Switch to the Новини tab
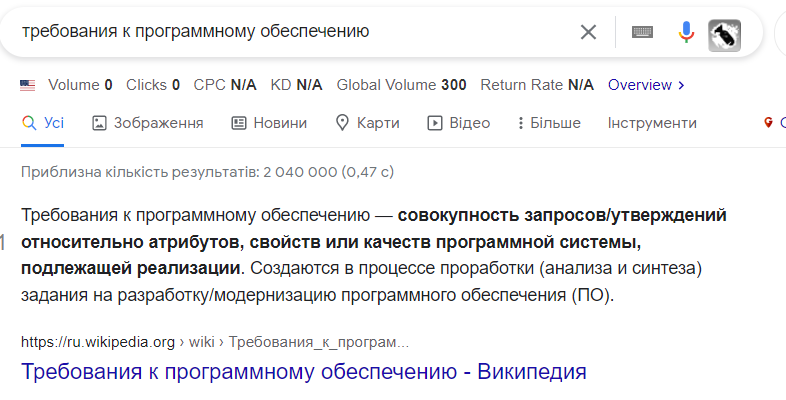Screen dimensions: 786x400 tap(269, 123)
